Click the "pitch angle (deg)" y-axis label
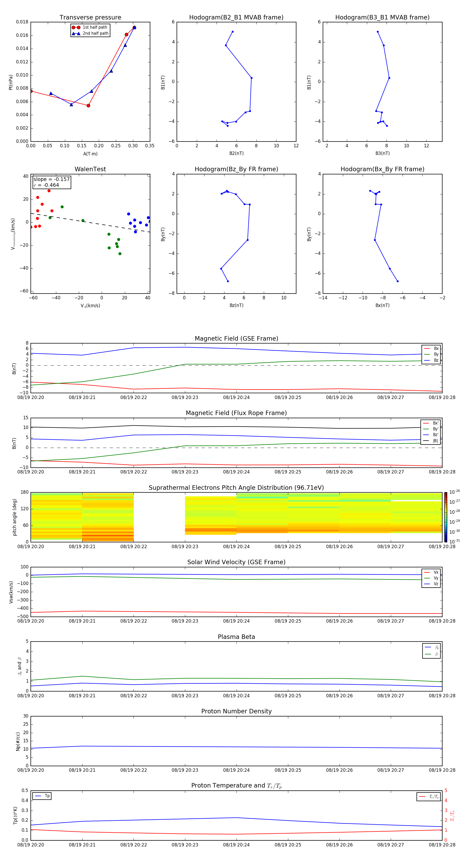Image resolution: width=473 pixels, height=868 pixels. pyautogui.click(x=14, y=517)
